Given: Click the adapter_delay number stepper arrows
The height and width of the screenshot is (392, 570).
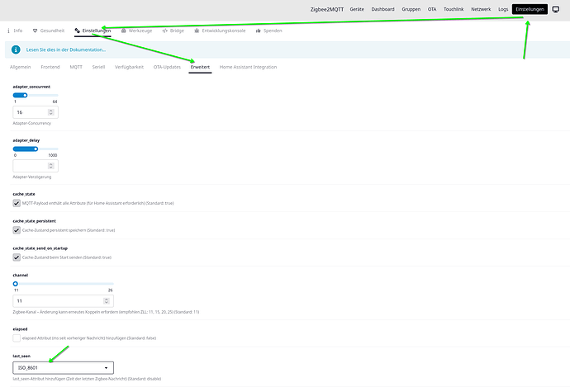Looking at the screenshot, I should [51, 166].
